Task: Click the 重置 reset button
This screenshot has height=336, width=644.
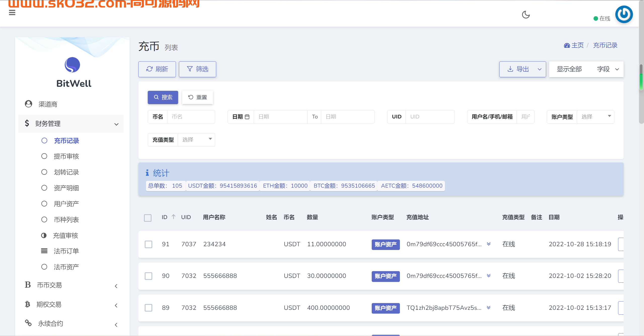Action: click(x=198, y=97)
